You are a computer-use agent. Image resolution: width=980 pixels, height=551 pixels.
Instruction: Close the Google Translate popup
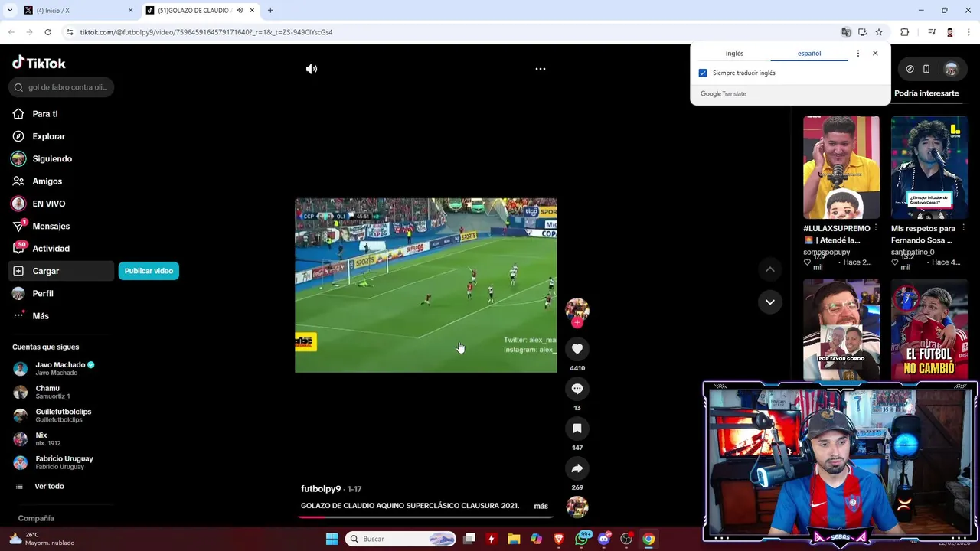coord(875,54)
